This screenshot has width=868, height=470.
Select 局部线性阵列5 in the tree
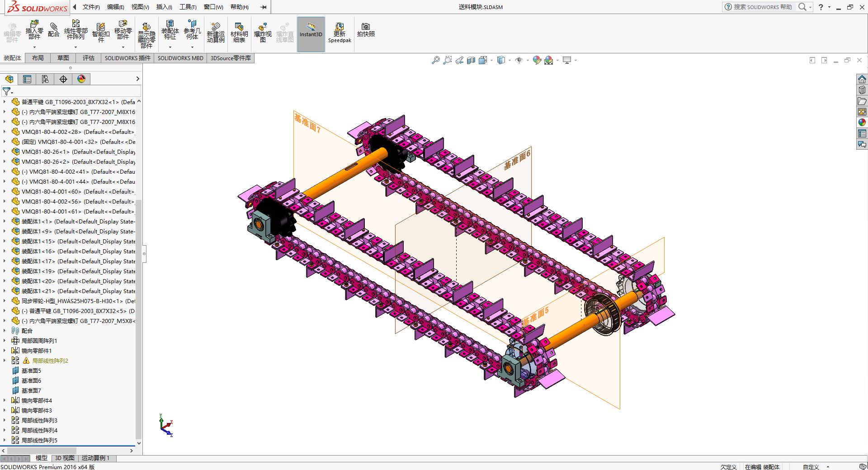39,440
